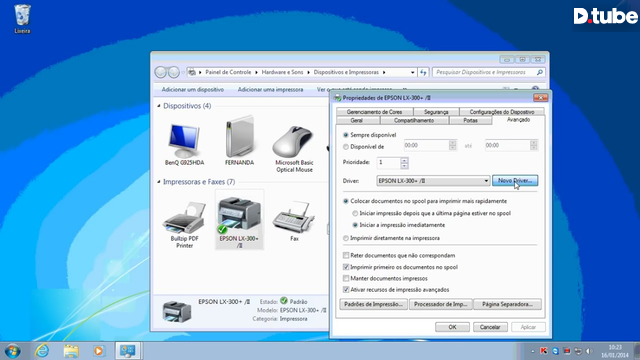This screenshot has height=360, width=640.
Task: Open the Lixeira recycle bin icon
Action: pyautogui.click(x=22, y=18)
